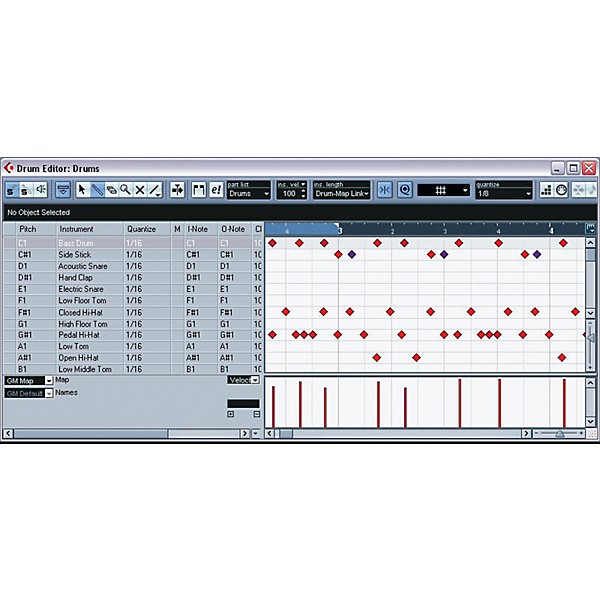Open the quantize 1/8 dropdown
Viewport: 600px width, 600px height.
pyautogui.click(x=504, y=194)
